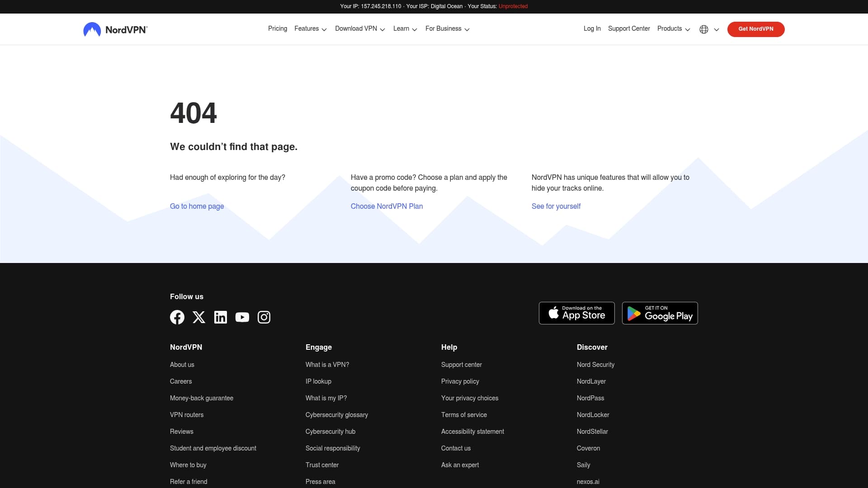868x488 pixels.
Task: Open the YouTube social icon
Action: 242,317
